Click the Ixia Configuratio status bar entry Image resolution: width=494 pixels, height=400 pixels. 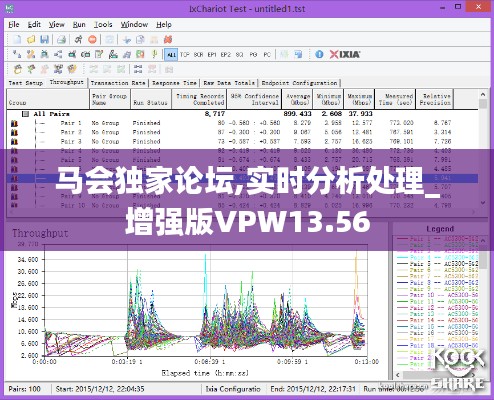tap(233, 389)
